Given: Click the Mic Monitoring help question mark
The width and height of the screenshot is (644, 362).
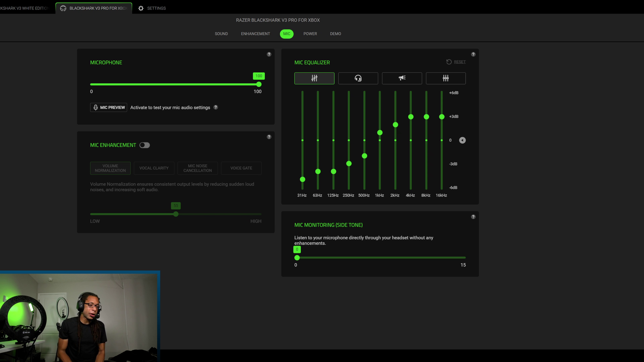Looking at the screenshot, I should tap(473, 217).
